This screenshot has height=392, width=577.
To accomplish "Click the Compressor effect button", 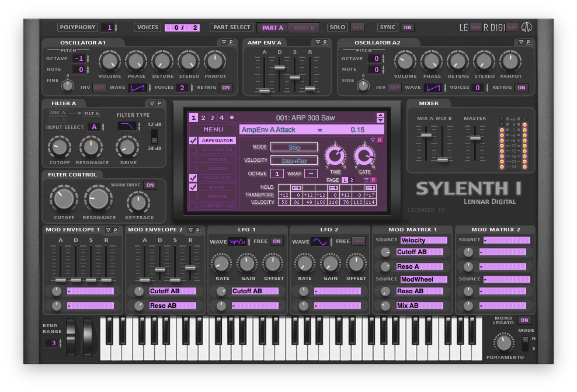I will 217,206.
